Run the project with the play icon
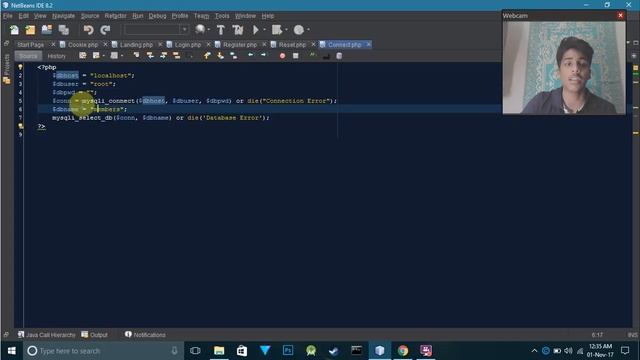Screen dimensions: 640x360 coord(256,30)
